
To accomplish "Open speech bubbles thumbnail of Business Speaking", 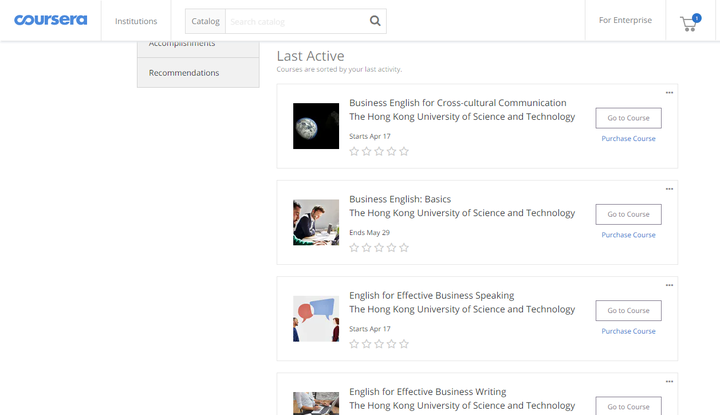I will click(x=316, y=319).
